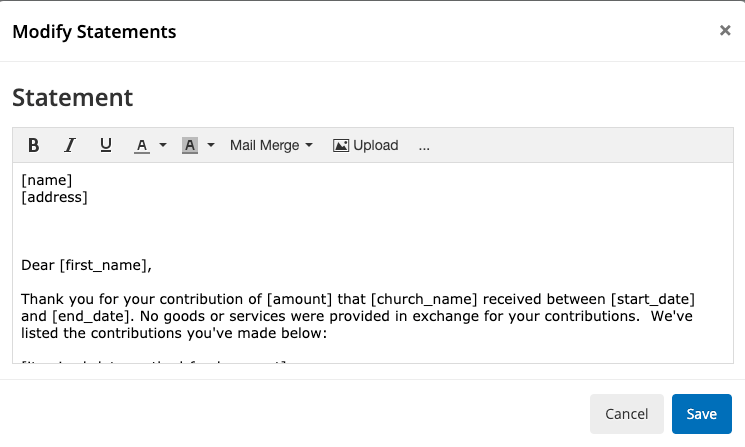Image resolution: width=745 pixels, height=447 pixels.
Task: Apply the text color A button
Action: (x=142, y=145)
